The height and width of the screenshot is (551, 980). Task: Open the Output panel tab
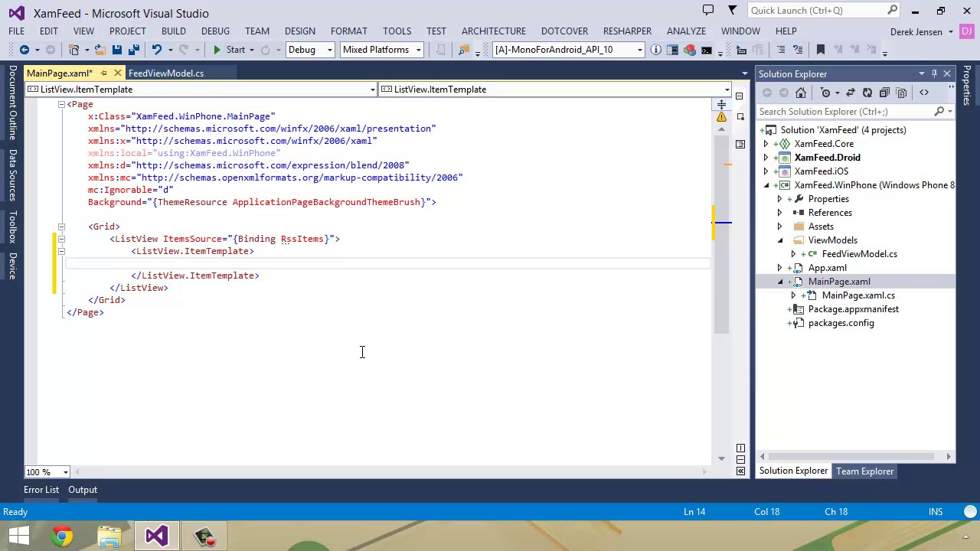click(x=83, y=490)
